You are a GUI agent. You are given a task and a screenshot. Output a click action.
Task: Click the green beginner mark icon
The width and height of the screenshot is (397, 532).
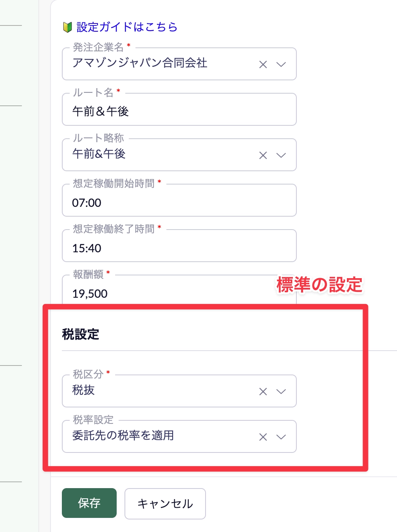pos(67,27)
